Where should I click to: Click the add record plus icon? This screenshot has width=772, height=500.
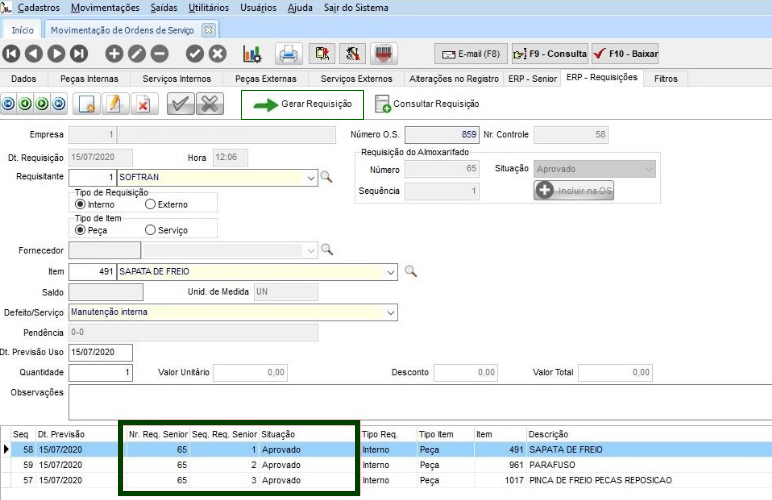pos(114,54)
